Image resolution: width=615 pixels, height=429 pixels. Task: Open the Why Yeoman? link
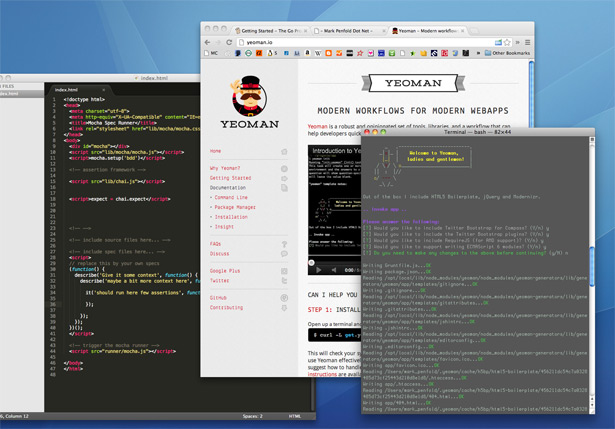tap(225, 168)
